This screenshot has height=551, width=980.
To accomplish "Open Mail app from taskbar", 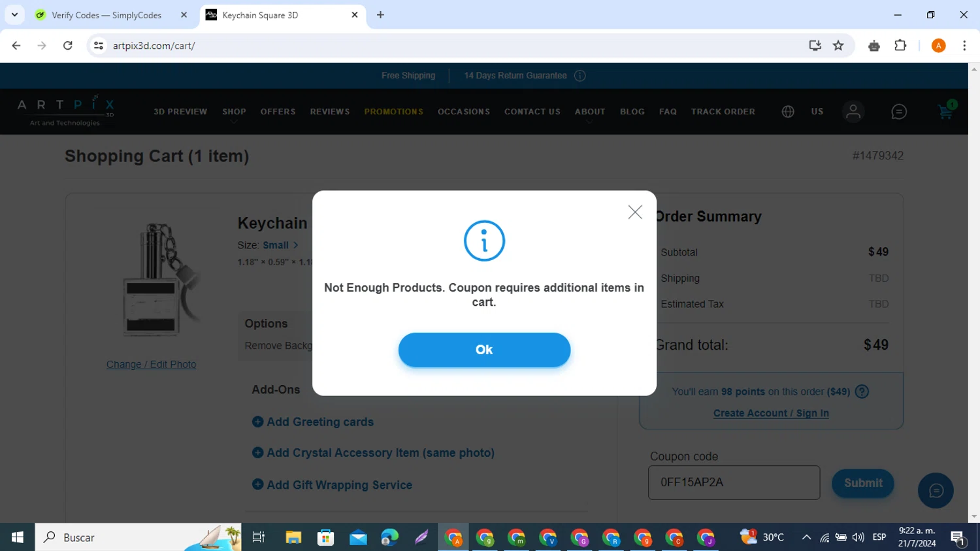I will click(358, 537).
